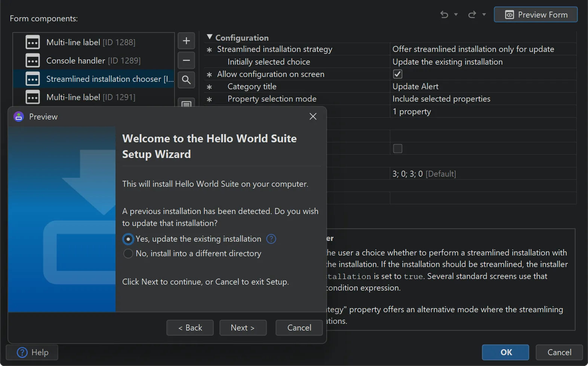Uncheck Allow configuration on screen checkbox
Screen dimensions: 588x366
398,74
